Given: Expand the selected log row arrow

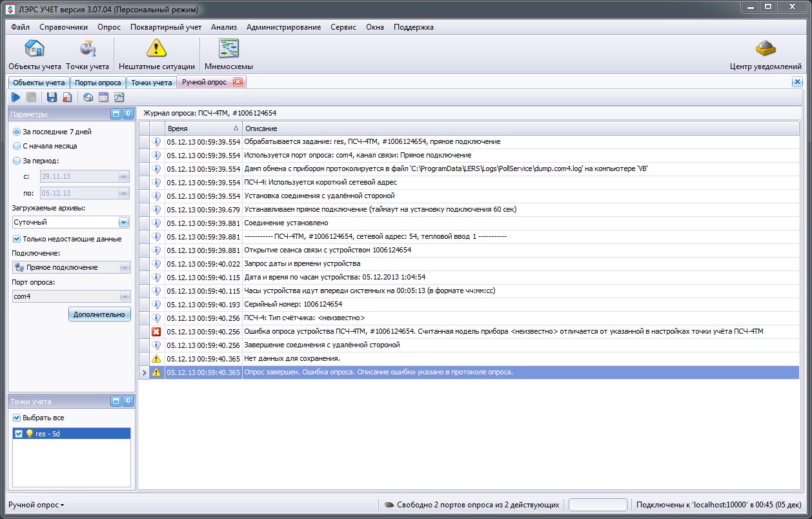Looking at the screenshot, I should click(x=145, y=372).
